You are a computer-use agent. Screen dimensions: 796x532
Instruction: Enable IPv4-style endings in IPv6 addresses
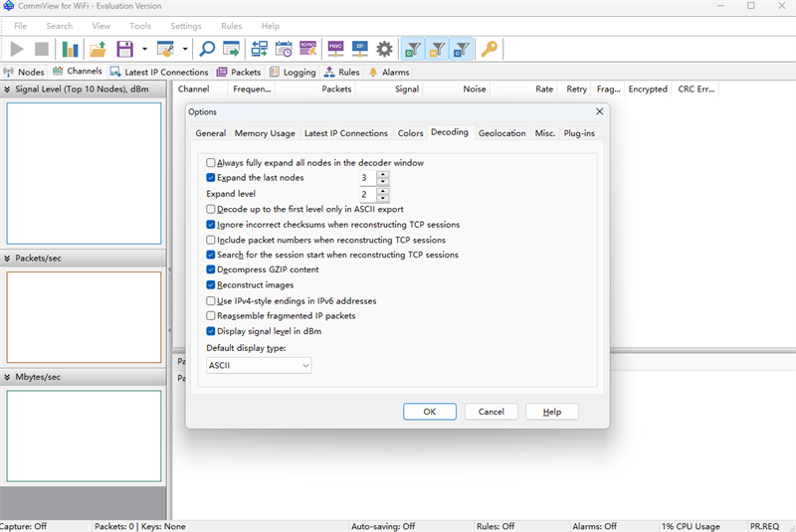pos(211,300)
